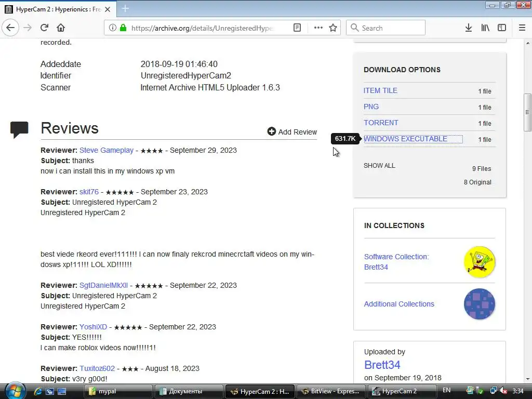Viewport: 532px width, 399px height.
Task: Toggle the sidebar icon
Action: [x=502, y=28]
